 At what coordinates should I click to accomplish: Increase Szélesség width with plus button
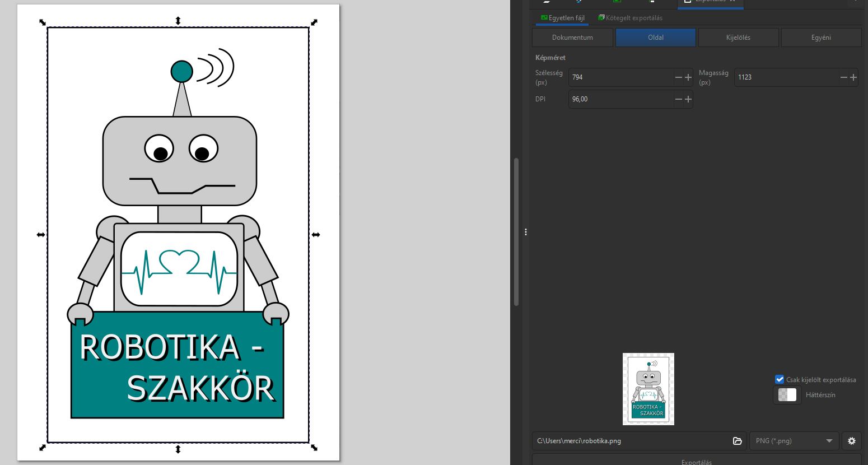point(688,77)
